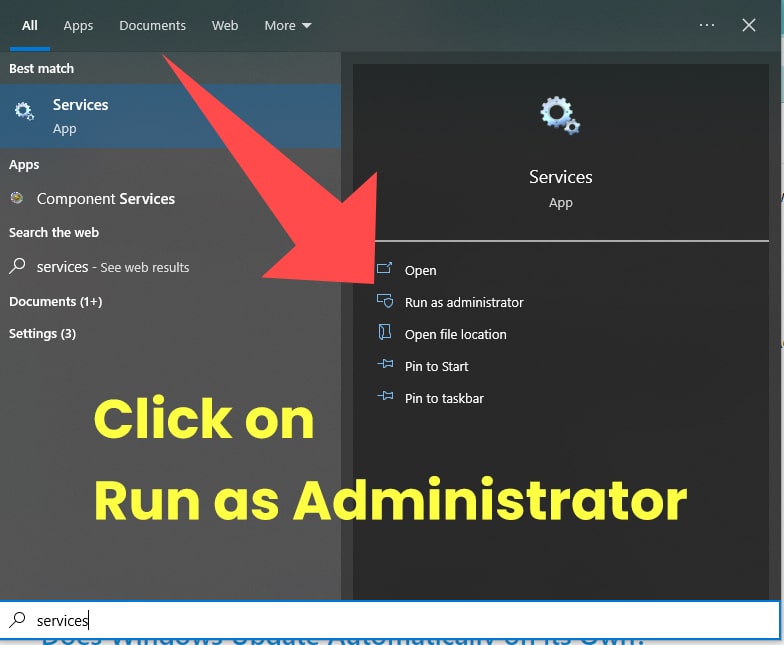
Task: Switch to the Apps tab
Action: (78, 25)
